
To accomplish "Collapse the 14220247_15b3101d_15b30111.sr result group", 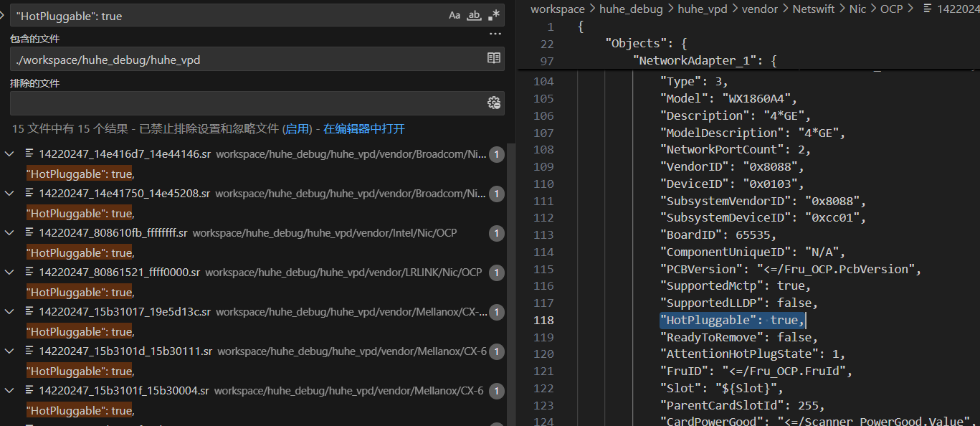I will [x=9, y=351].
